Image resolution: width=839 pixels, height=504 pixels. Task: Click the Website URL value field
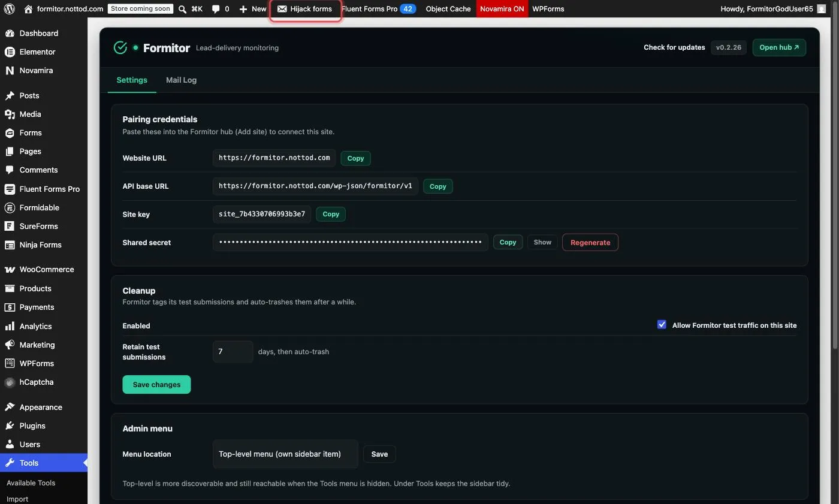tap(274, 158)
